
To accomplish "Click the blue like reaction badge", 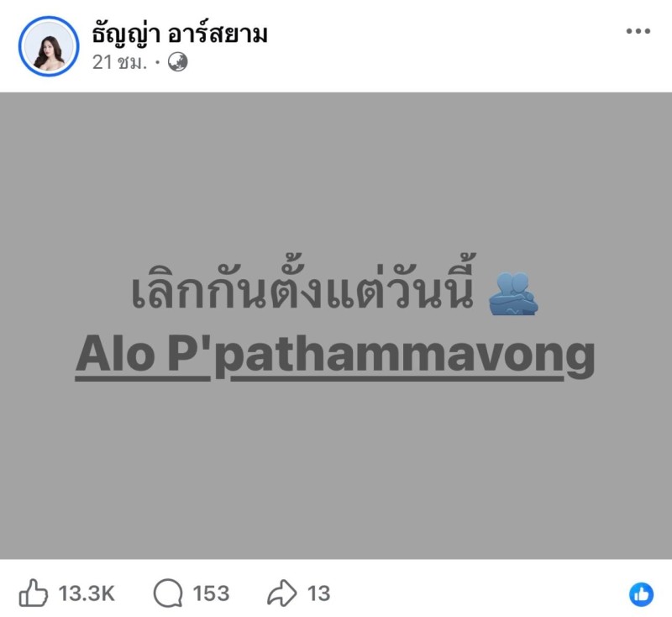I will [641, 594].
